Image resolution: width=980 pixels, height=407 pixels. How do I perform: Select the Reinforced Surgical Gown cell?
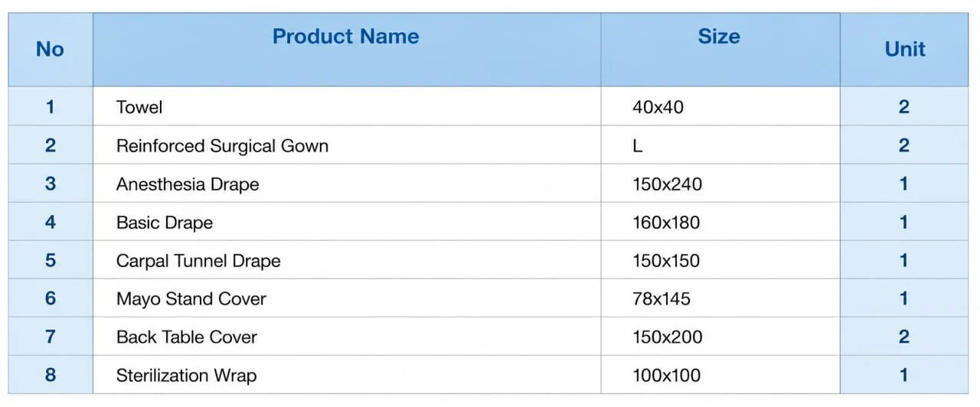[x=347, y=145]
